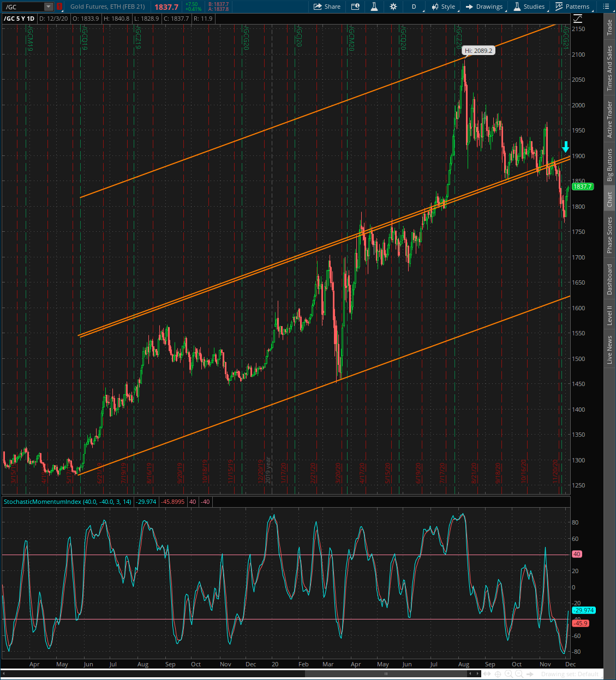Screen dimensions: 616x680
Task: Open the Level II side tab
Action: click(x=610, y=315)
